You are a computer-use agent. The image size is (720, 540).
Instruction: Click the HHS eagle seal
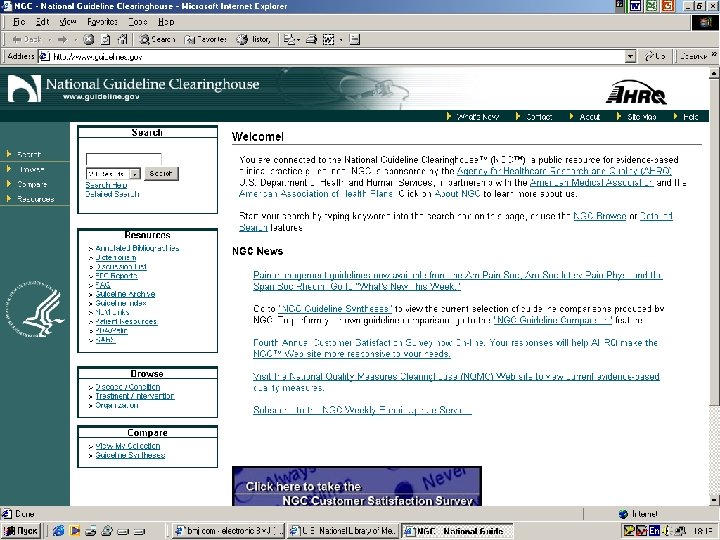click(35, 309)
